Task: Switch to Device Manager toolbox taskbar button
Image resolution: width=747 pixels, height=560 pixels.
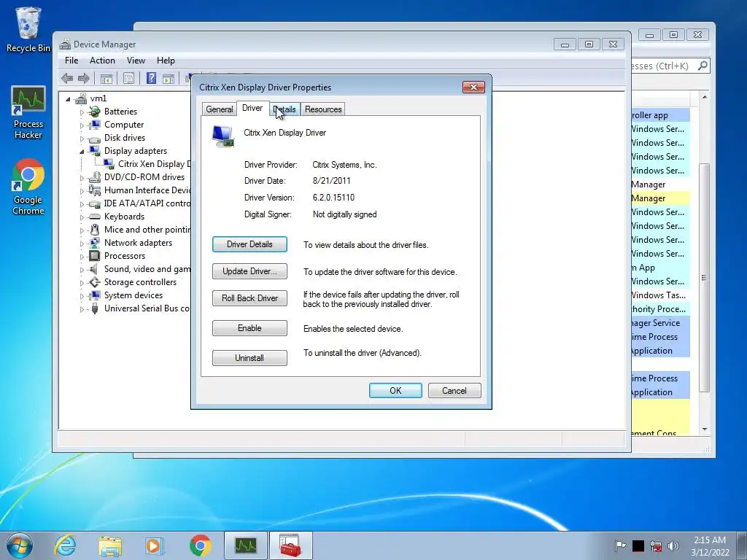Action: tap(290, 545)
